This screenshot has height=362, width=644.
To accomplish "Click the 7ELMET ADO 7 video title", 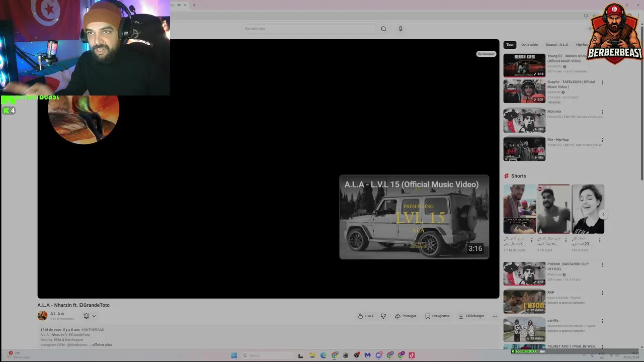I will click(572, 346).
